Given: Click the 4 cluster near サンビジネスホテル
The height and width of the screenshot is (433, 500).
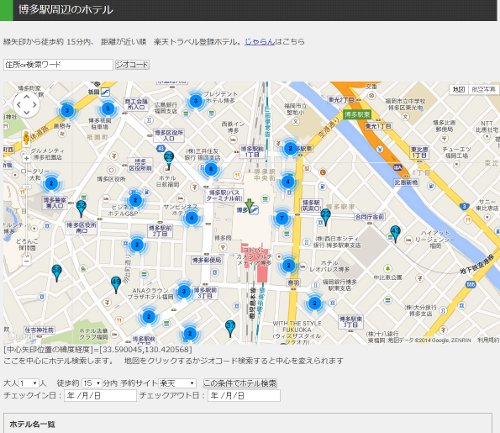Looking at the screenshot, I should pyautogui.click(x=191, y=218).
